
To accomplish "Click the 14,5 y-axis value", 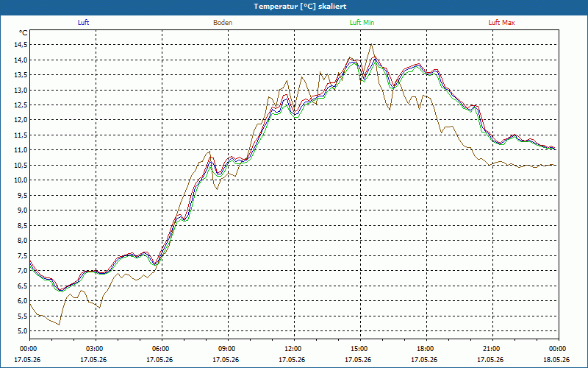I will click(x=21, y=45).
